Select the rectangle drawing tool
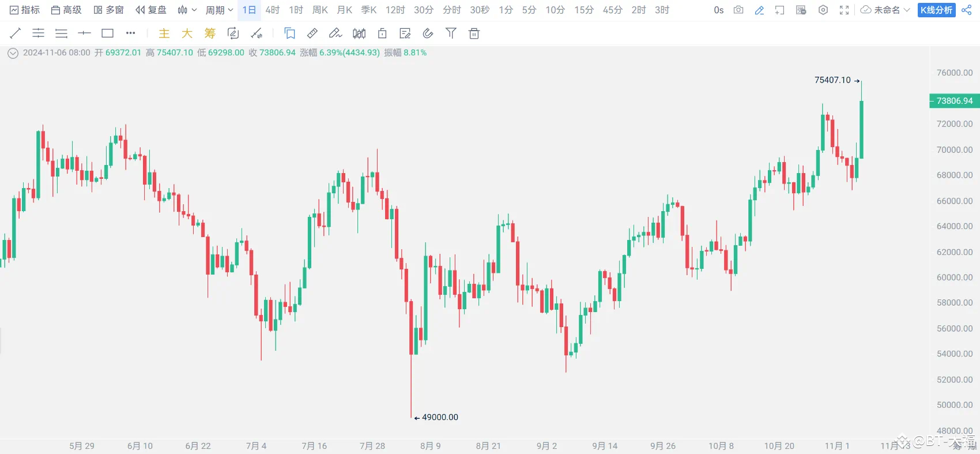The height and width of the screenshot is (454, 980). click(108, 33)
